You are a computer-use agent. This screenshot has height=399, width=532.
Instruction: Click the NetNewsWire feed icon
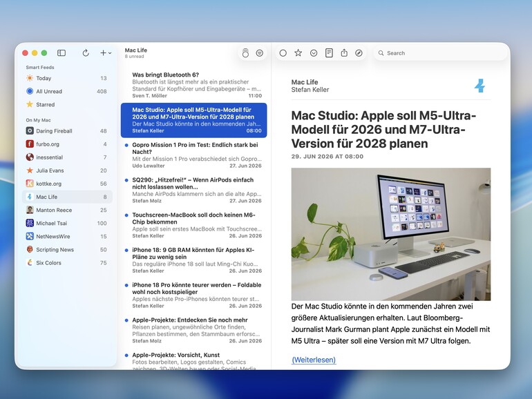(x=30, y=237)
